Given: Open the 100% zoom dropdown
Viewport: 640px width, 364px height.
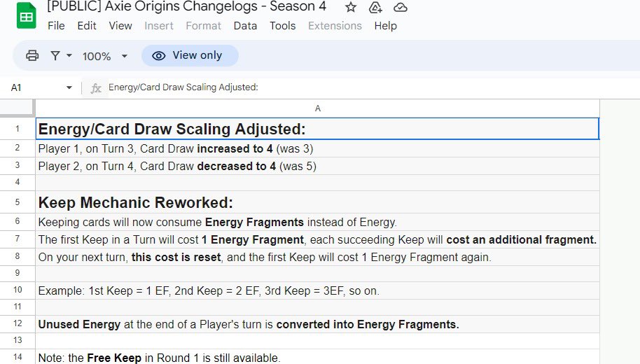Looking at the screenshot, I should [x=105, y=56].
